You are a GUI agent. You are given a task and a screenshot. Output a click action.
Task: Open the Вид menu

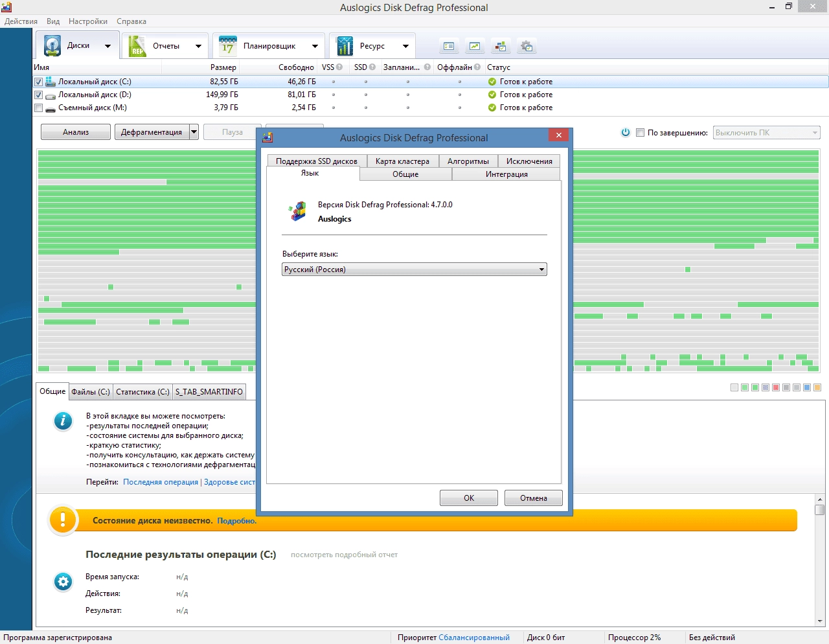(53, 21)
